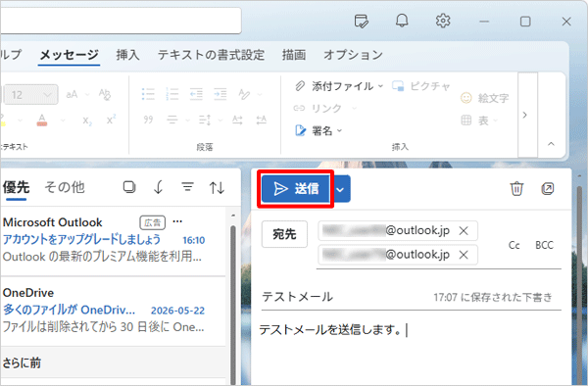
Task: Expand the change case dropdown arrow
Action: pyautogui.click(x=87, y=95)
